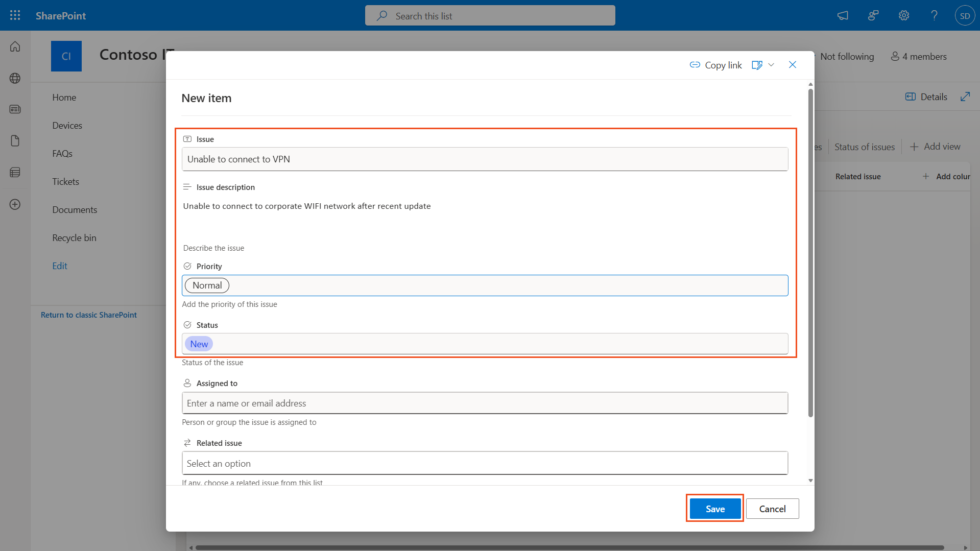The image size is (980, 551).
Task: Open the SharePoint settings gear
Action: click(903, 15)
